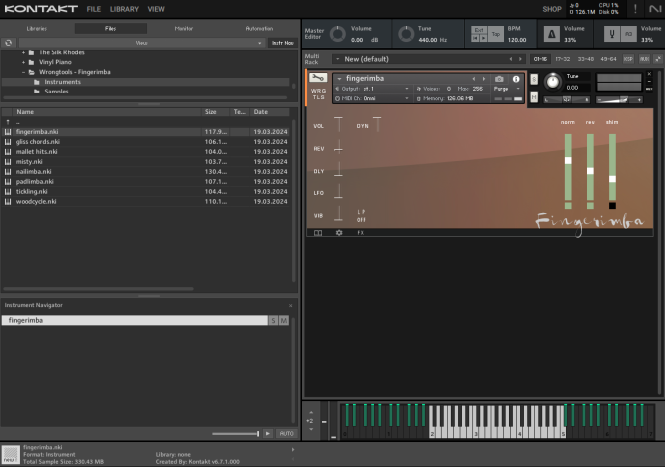
Task: Click the tuning fork reference tone icon
Action: (612, 34)
